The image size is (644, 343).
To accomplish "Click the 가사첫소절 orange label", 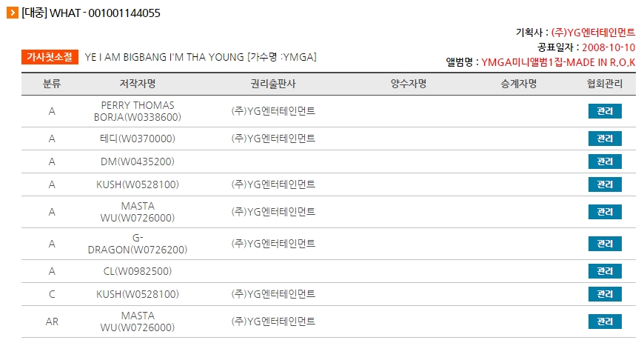I will [x=50, y=57].
